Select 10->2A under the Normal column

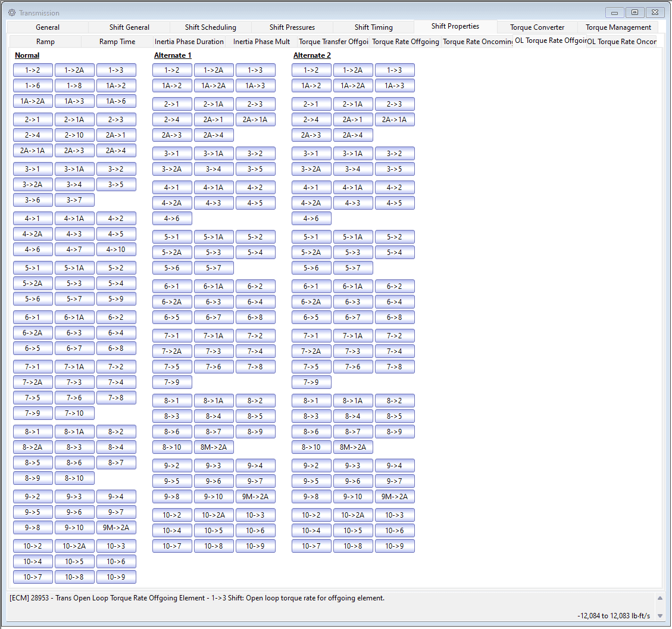point(74,546)
